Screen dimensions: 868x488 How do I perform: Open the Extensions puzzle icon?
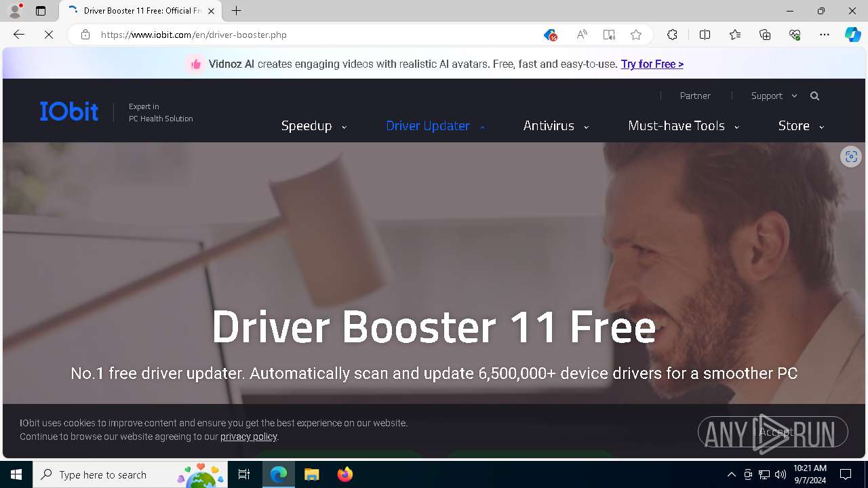672,35
